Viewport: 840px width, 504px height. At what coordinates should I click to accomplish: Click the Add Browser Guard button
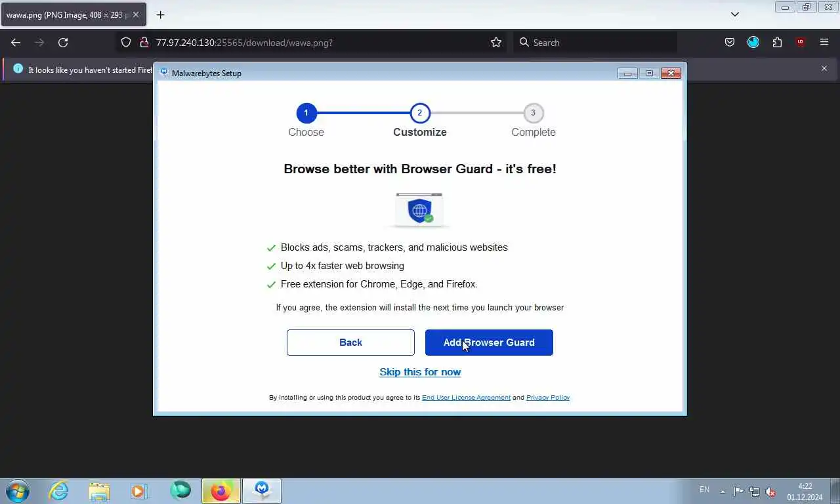click(489, 343)
